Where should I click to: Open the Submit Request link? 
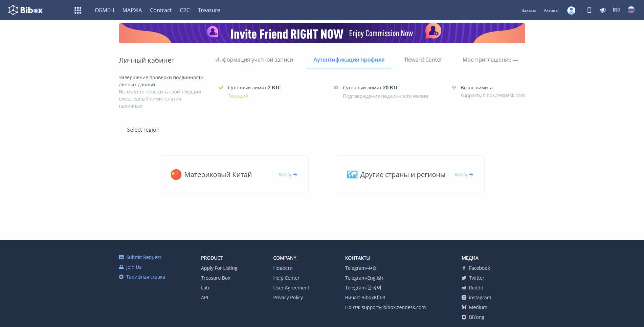(143, 257)
